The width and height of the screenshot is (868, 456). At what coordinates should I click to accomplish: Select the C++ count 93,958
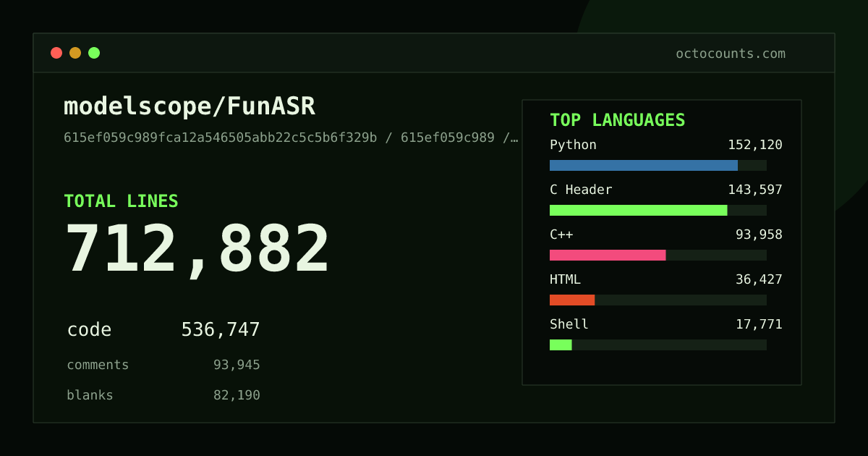[x=759, y=235]
